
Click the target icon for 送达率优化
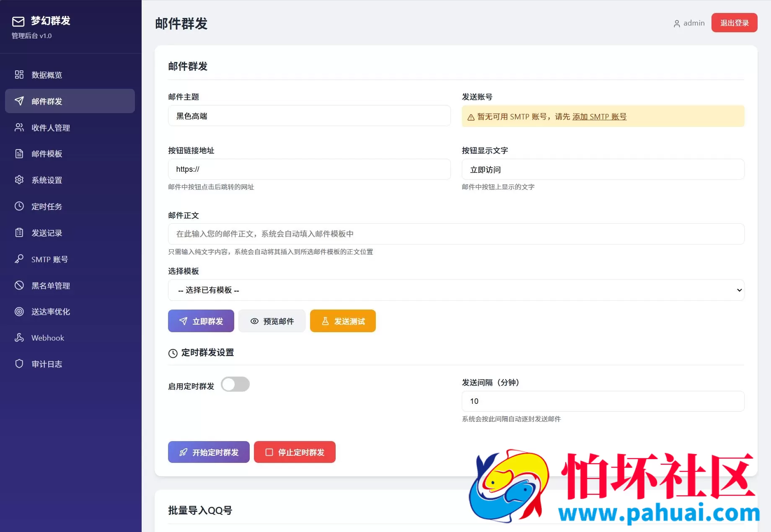coord(19,311)
